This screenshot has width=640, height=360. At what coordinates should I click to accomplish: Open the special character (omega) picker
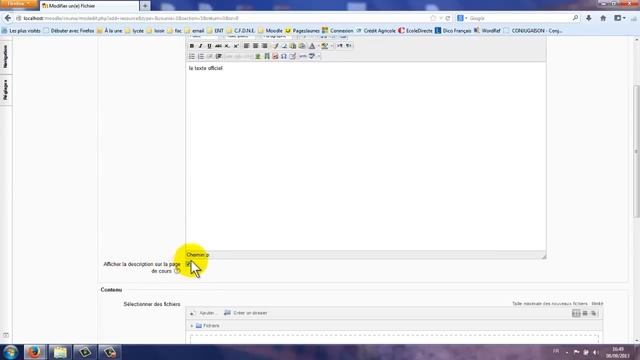coord(284,56)
